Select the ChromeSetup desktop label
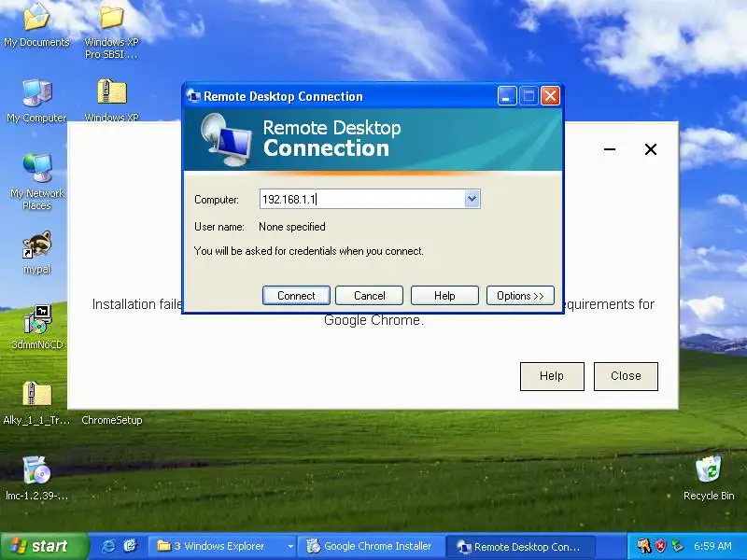The image size is (747, 560). click(x=111, y=420)
